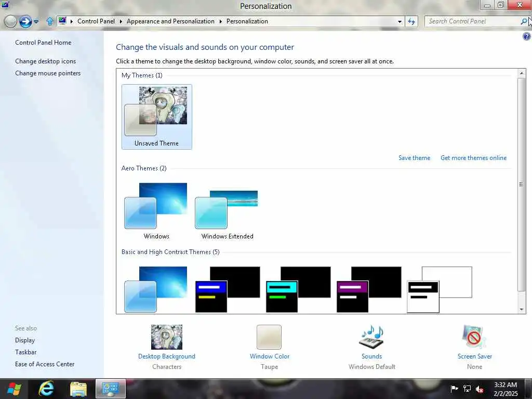The image size is (532, 399).
Task: Open the clock showing 3:32 AM
Action: point(506,389)
